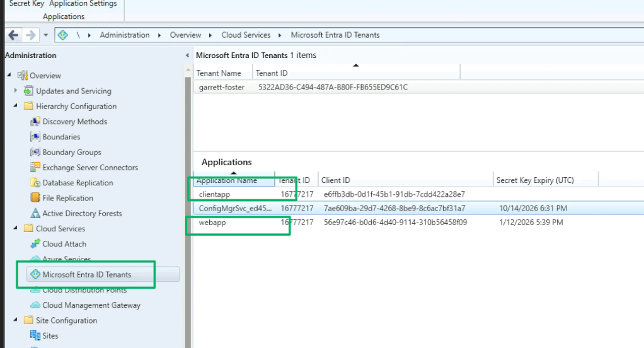Click the Active Directory Forests icon

(35, 214)
